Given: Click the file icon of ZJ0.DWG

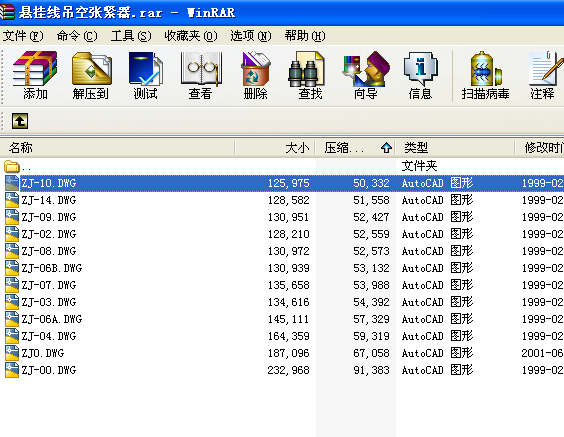Looking at the screenshot, I should point(12,353).
